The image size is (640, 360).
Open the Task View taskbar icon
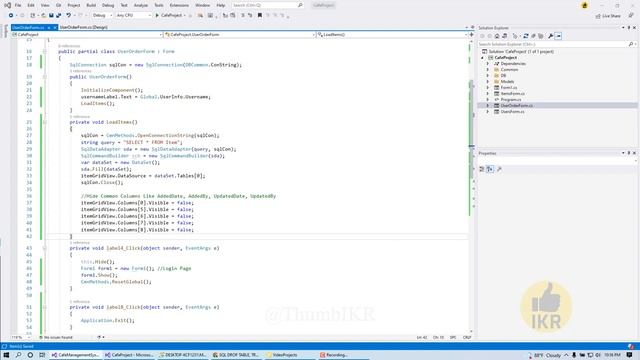(42, 355)
